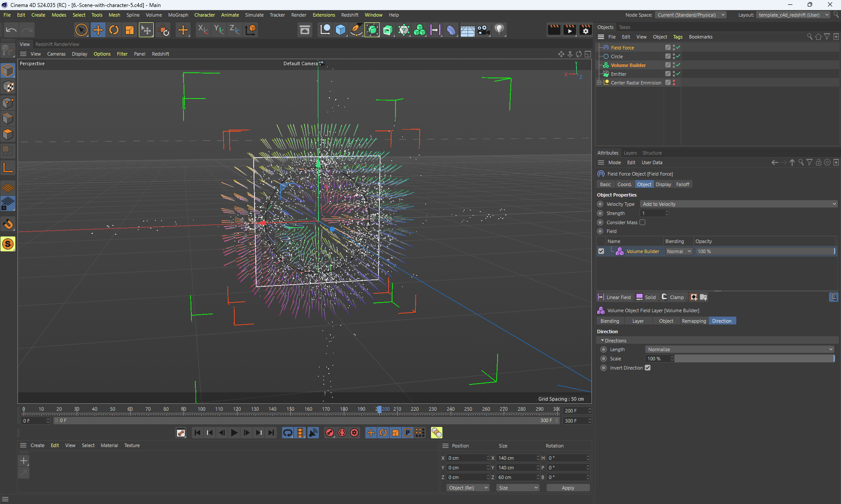This screenshot has height=504, width=841.
Task: Click the Render Settings clapperboard icon
Action: 585,30
